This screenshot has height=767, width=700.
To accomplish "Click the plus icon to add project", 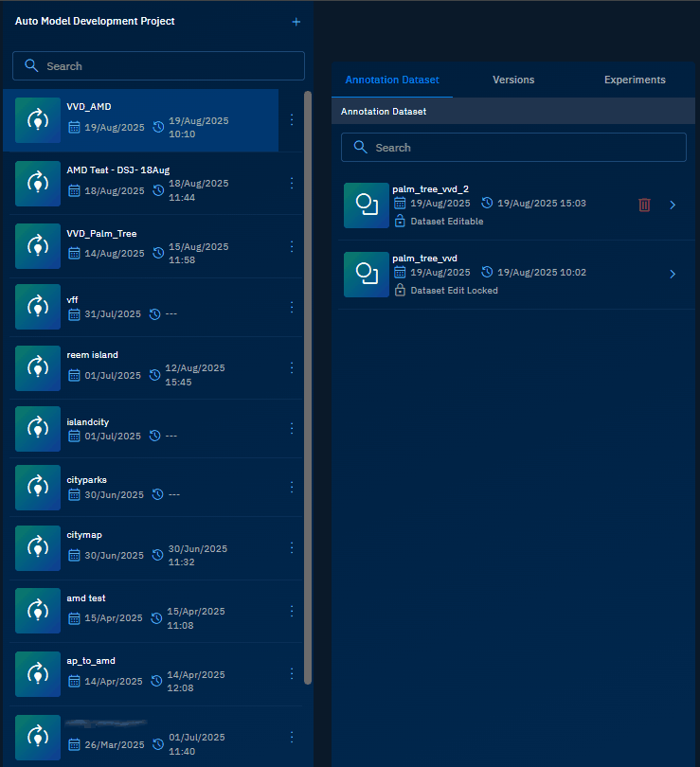I will (296, 22).
